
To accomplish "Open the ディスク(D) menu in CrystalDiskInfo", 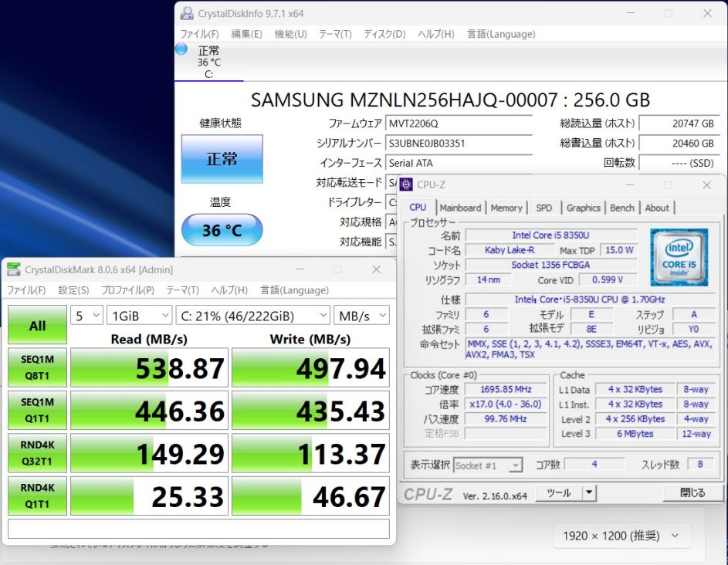I will [x=384, y=34].
